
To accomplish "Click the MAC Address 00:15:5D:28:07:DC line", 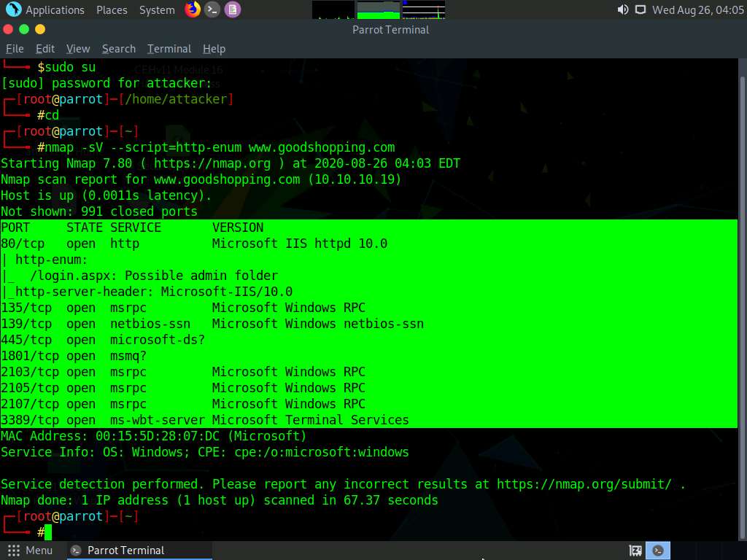I will (x=153, y=436).
